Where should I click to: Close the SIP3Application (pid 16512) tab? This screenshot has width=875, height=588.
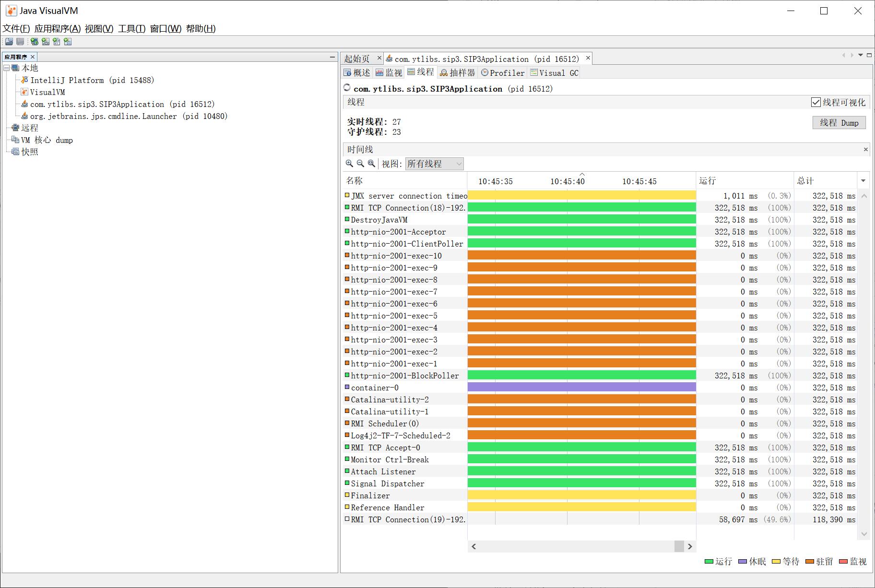click(x=588, y=58)
